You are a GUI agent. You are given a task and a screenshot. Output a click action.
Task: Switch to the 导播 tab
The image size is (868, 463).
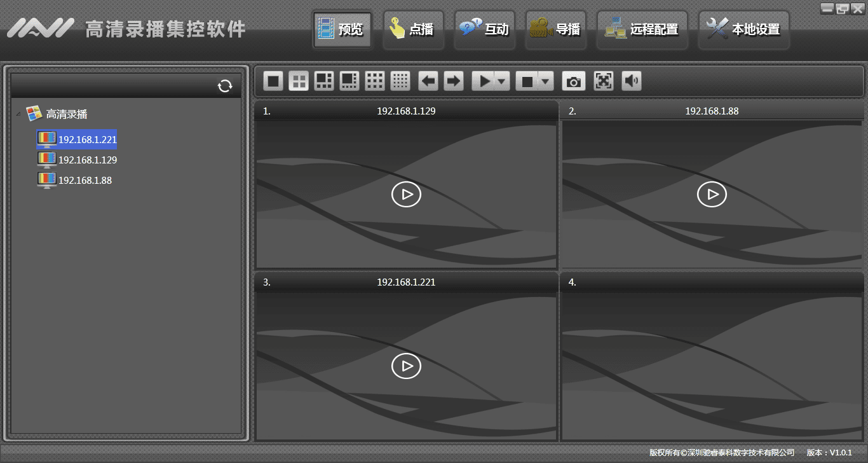(x=555, y=29)
